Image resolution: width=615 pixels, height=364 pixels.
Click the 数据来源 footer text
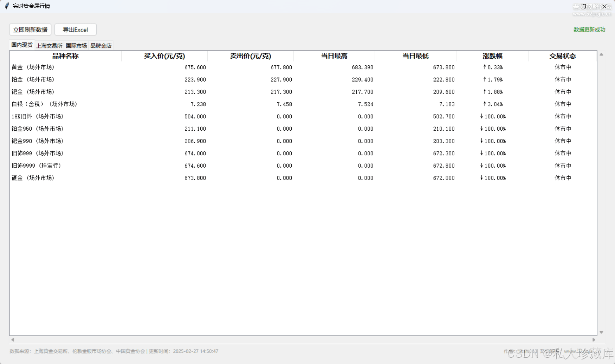pyautogui.click(x=114, y=351)
